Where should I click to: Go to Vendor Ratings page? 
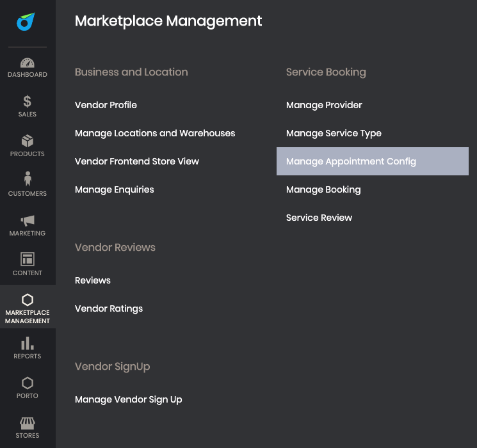pyautogui.click(x=109, y=308)
